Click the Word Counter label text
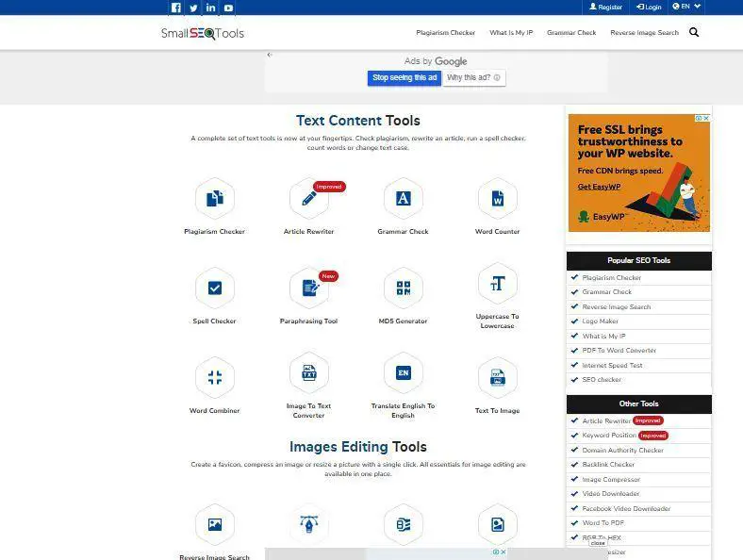The height and width of the screenshot is (560, 743). click(497, 231)
